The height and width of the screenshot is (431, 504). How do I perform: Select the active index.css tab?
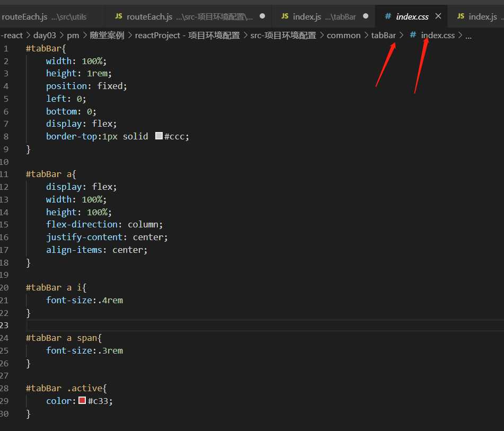[x=412, y=16]
